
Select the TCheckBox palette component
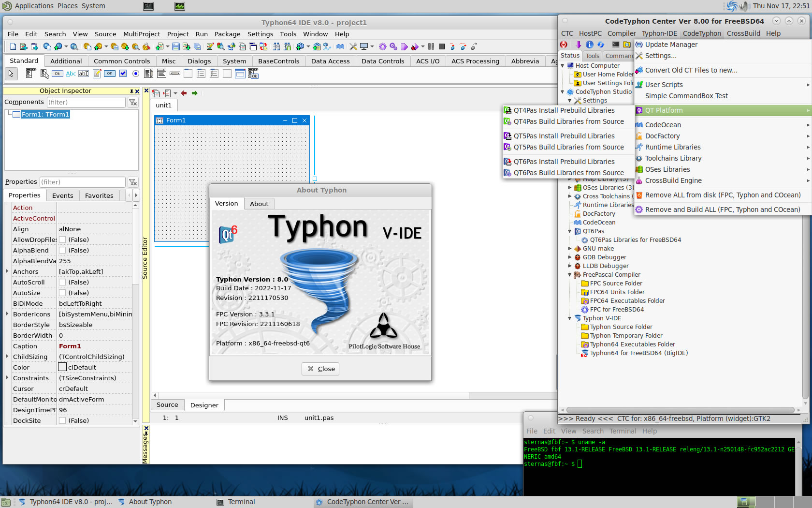[x=123, y=74]
